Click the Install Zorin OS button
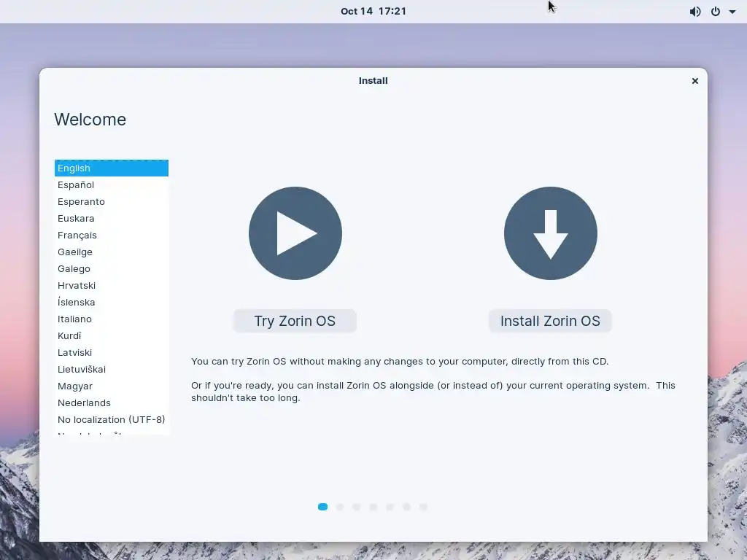Image resolution: width=747 pixels, height=560 pixels. tap(550, 321)
